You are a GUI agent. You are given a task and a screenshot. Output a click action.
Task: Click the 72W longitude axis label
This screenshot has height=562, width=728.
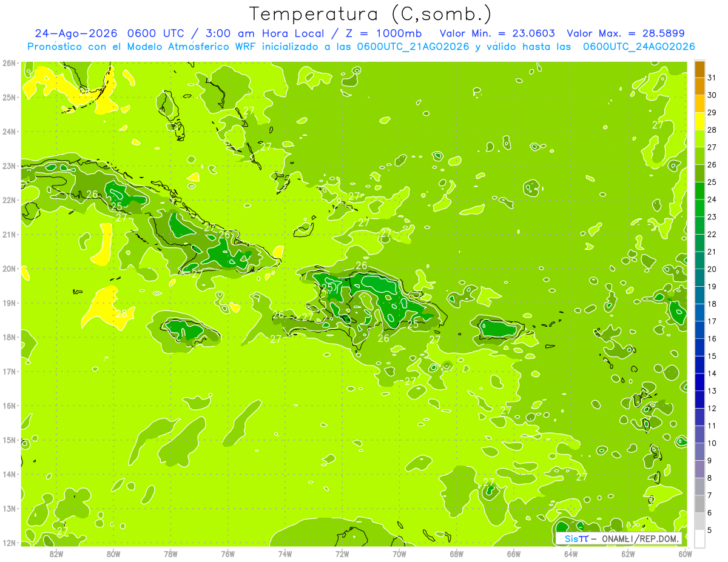pos(342,553)
